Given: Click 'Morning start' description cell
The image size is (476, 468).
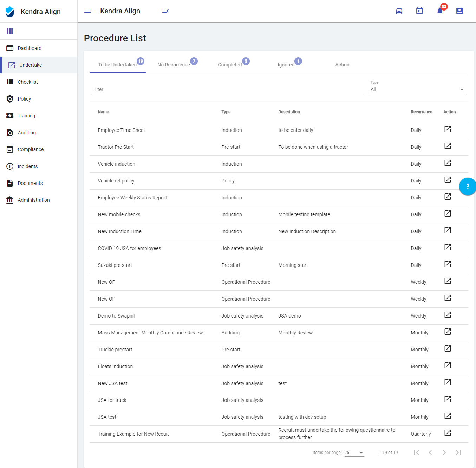Looking at the screenshot, I should [293, 265].
